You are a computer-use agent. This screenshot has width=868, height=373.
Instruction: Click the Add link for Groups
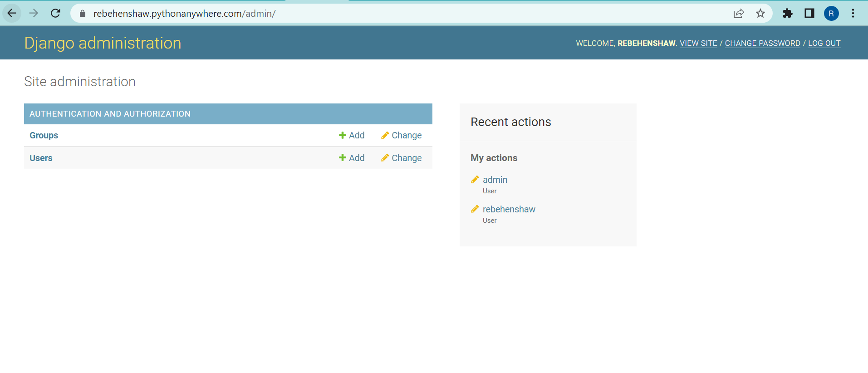357,135
